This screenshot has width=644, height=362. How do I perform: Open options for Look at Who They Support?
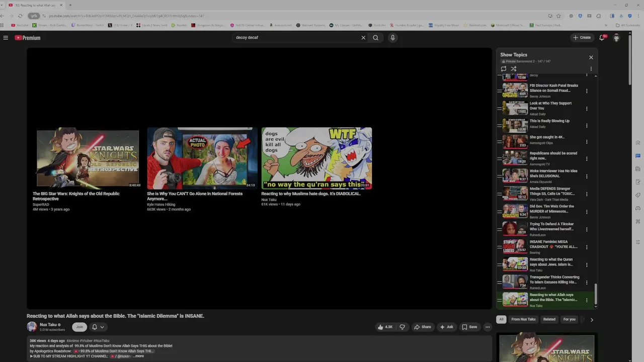coord(587,109)
